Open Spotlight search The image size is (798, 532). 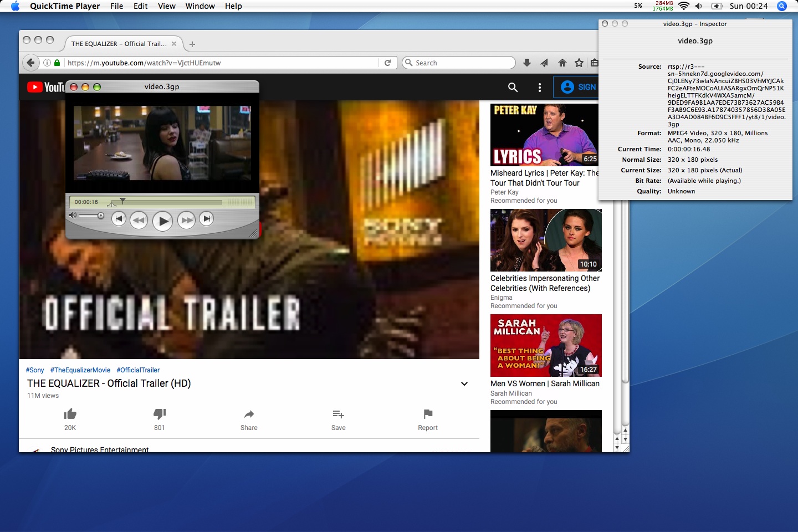coord(782,6)
